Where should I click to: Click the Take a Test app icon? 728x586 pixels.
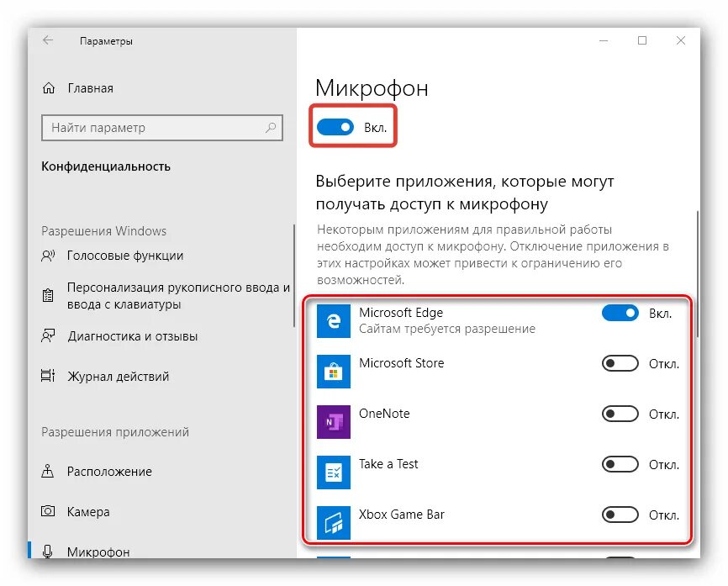(334, 472)
